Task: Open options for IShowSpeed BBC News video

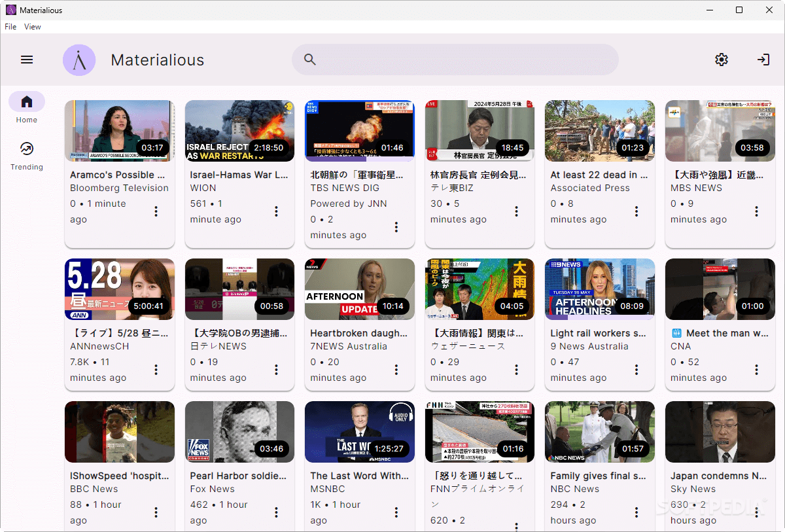Action: pyautogui.click(x=156, y=512)
